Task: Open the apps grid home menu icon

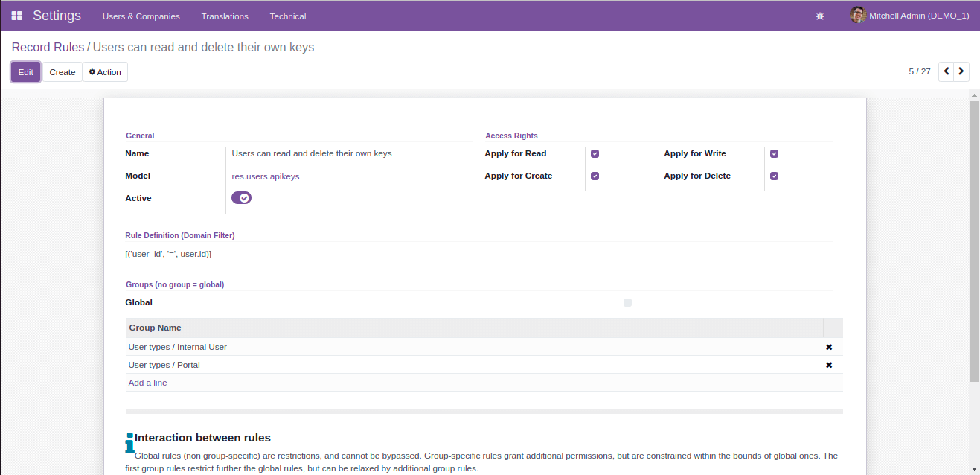Action: 16,16
